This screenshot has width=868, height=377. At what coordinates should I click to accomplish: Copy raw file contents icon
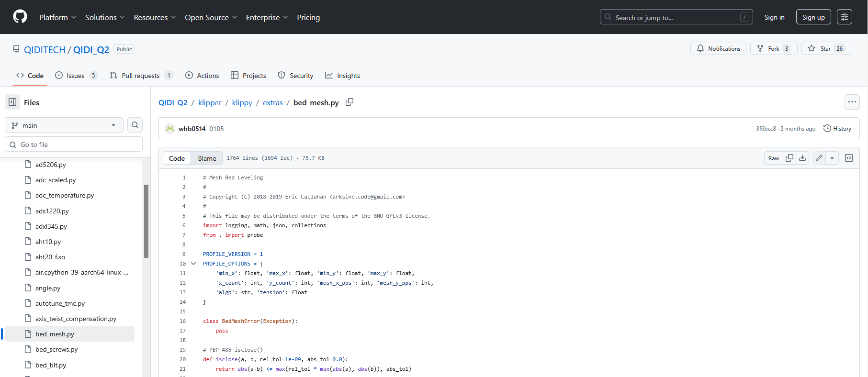789,158
